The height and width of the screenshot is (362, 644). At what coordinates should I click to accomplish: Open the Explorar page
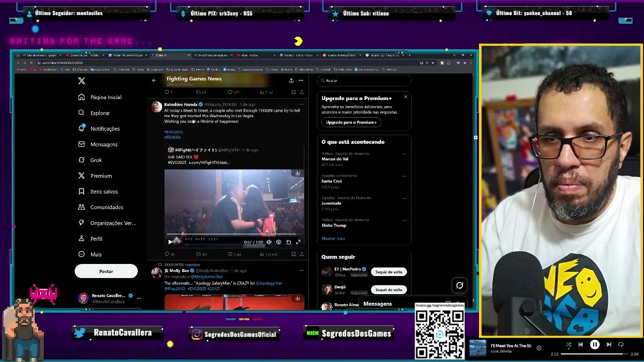tap(94, 113)
